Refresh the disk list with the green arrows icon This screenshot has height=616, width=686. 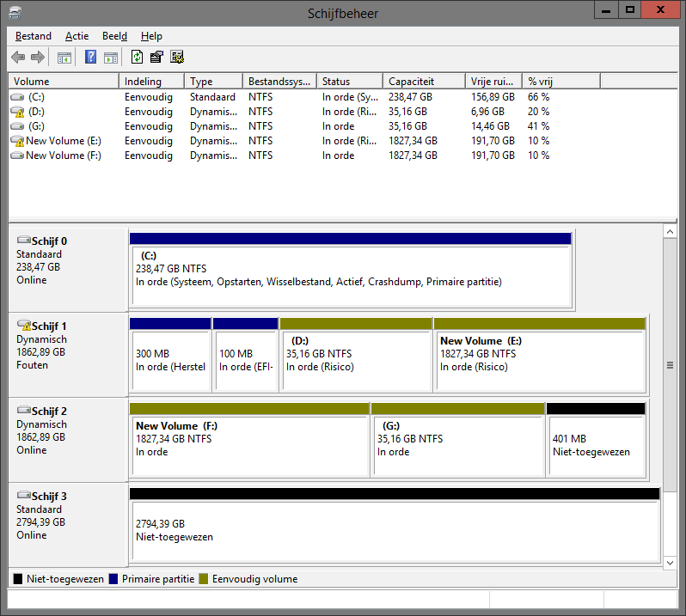tap(137, 58)
